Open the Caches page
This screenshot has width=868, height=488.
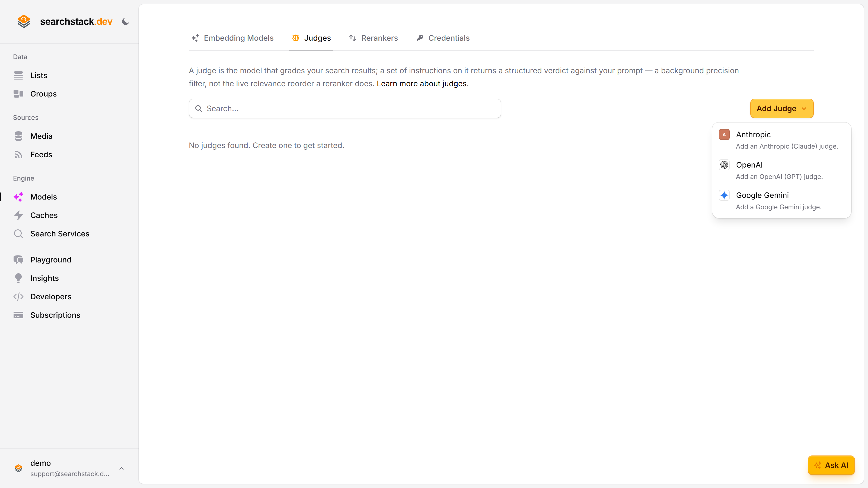tap(44, 215)
